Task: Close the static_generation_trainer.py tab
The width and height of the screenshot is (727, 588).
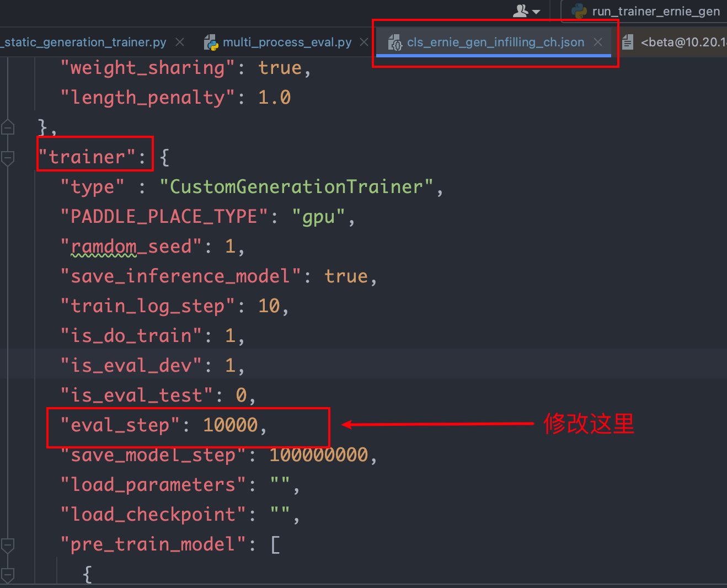Action: point(180,42)
